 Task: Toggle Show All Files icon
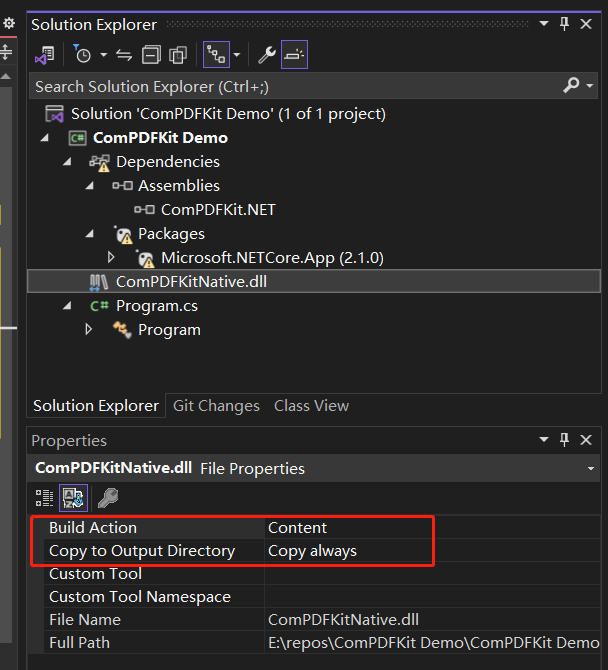coord(178,55)
